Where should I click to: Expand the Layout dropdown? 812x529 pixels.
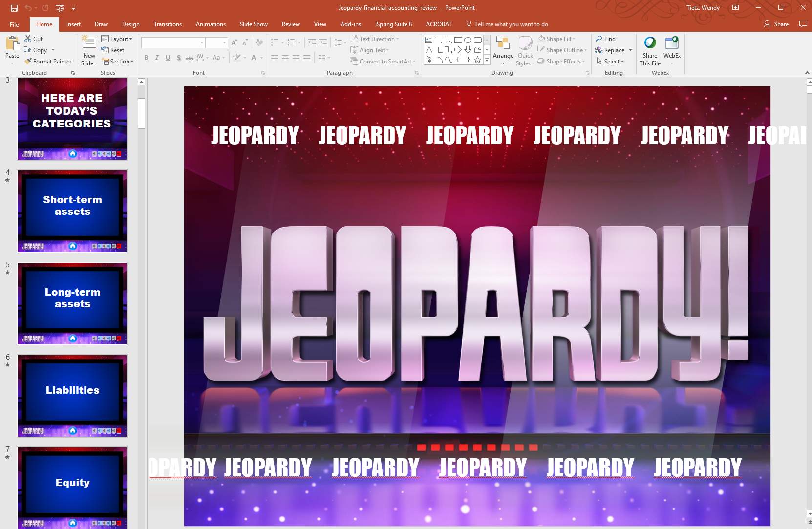117,39
